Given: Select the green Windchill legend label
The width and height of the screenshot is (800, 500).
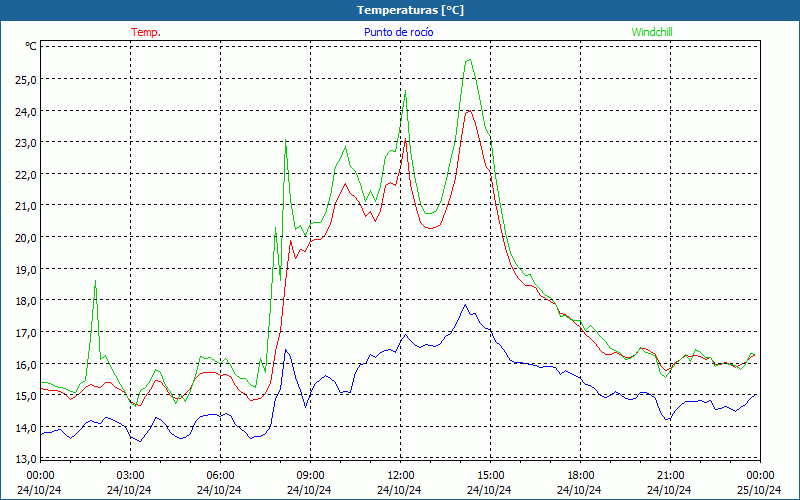Looking at the screenshot, I should (x=652, y=32).
